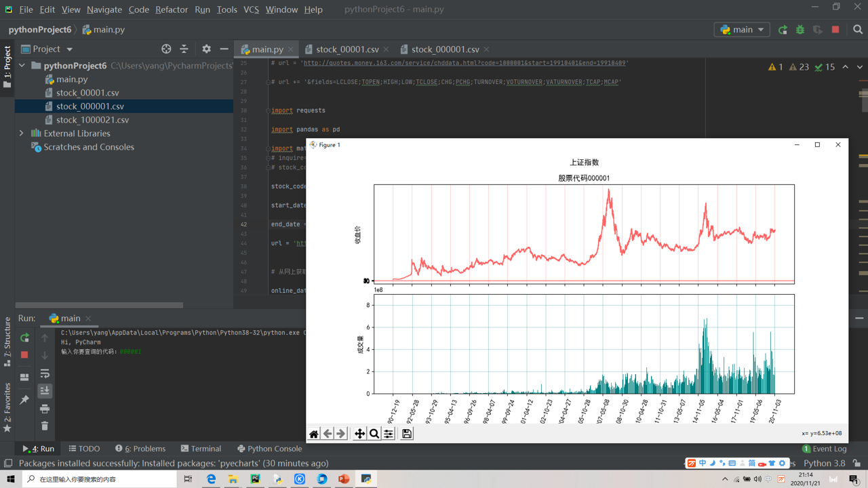Open the Configure subplots tool

click(389, 434)
